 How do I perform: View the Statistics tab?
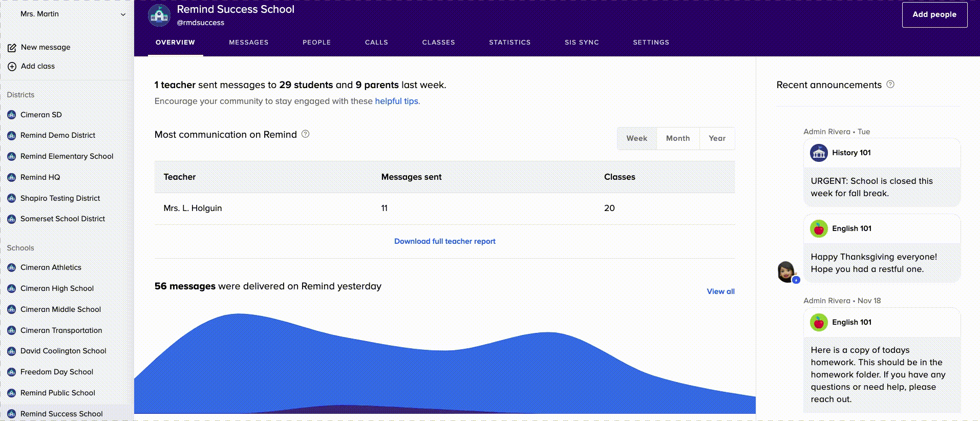(x=509, y=43)
